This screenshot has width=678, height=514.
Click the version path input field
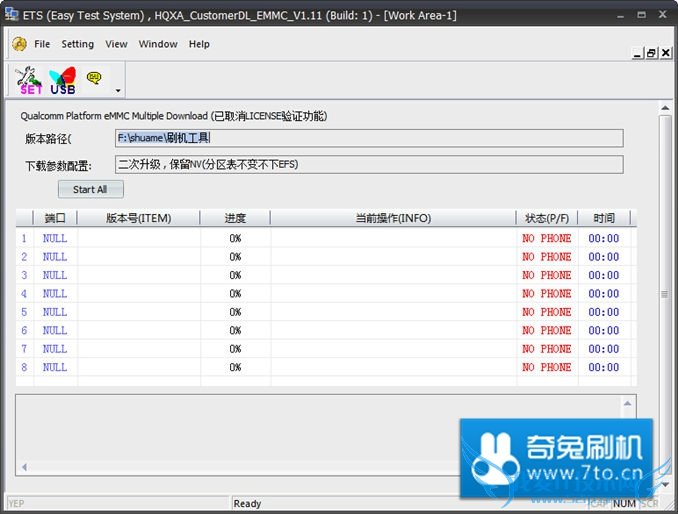(x=369, y=138)
